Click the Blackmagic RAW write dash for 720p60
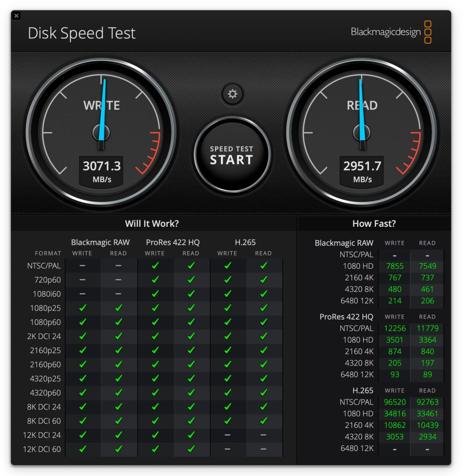The image size is (464, 476). (83, 280)
